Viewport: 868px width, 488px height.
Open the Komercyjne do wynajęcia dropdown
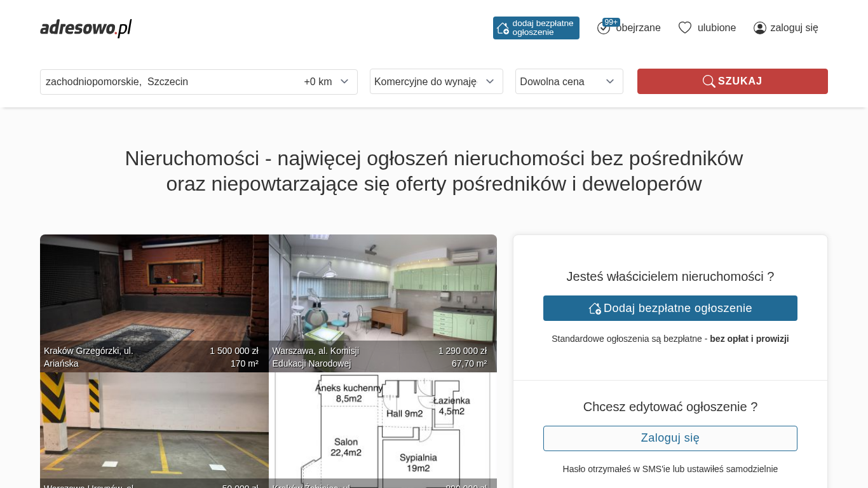[436, 81]
